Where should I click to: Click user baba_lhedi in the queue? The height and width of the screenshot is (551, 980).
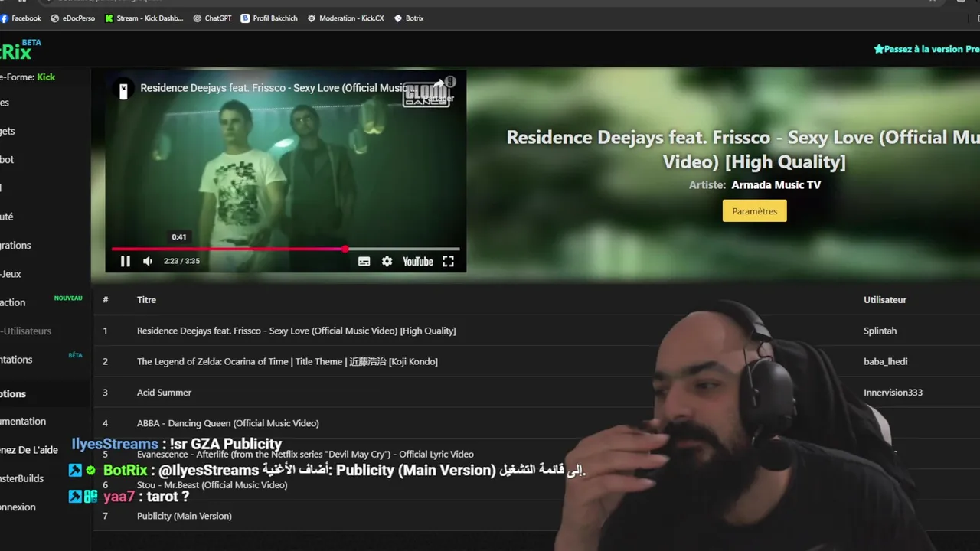tap(885, 361)
